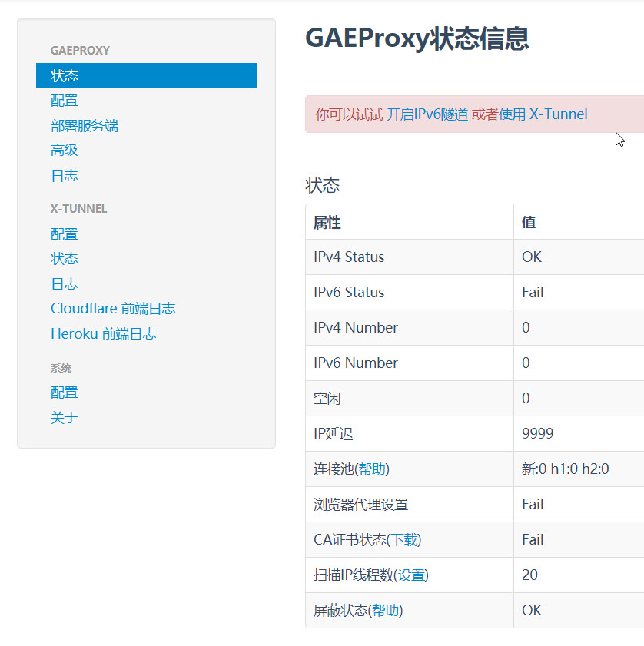
Task: Open the 部署服务端 deployment page
Action: (85, 125)
